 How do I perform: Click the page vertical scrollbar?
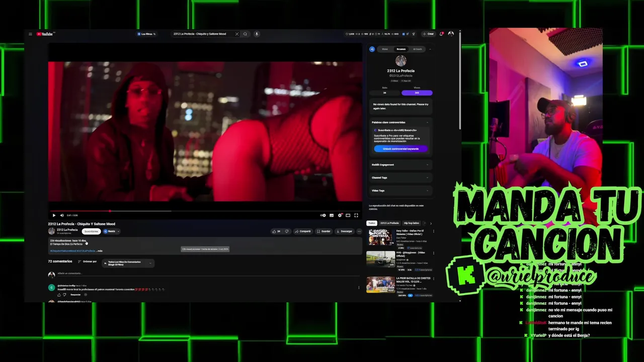(460, 80)
